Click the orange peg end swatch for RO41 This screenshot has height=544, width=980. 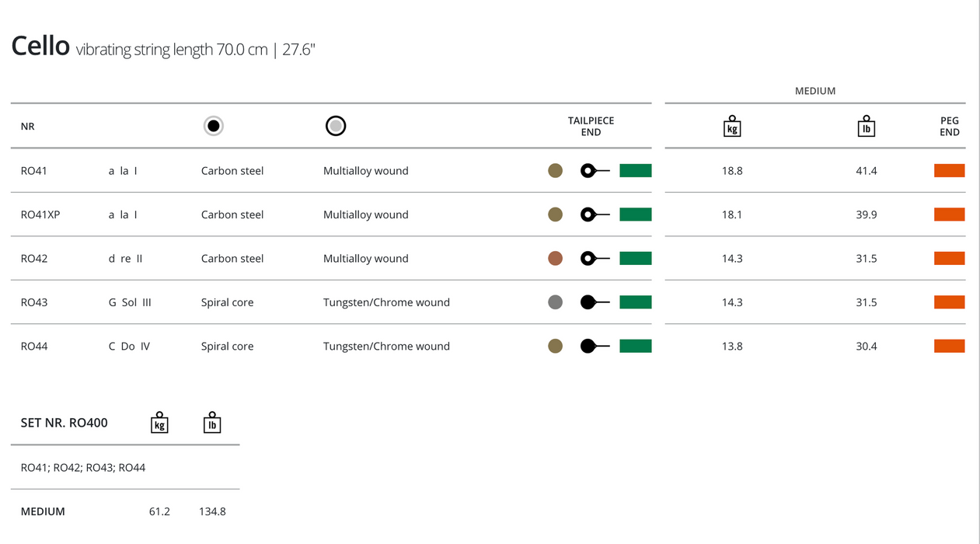click(949, 171)
